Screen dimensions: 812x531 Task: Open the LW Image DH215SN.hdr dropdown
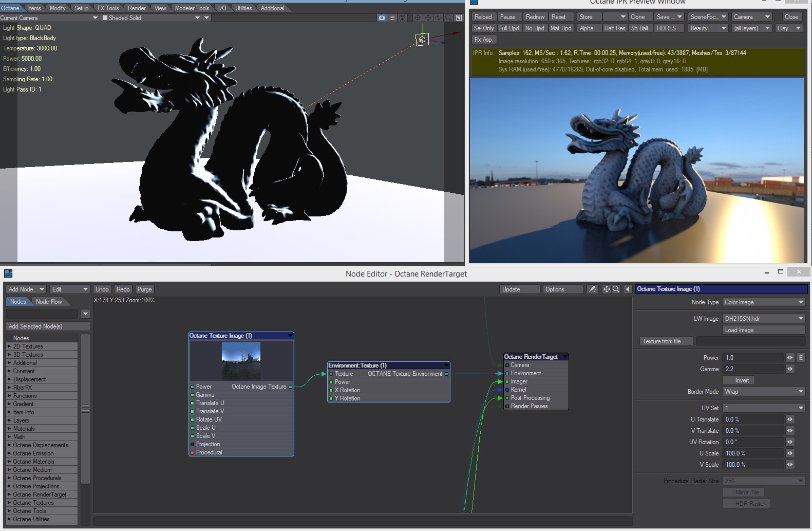pos(764,319)
